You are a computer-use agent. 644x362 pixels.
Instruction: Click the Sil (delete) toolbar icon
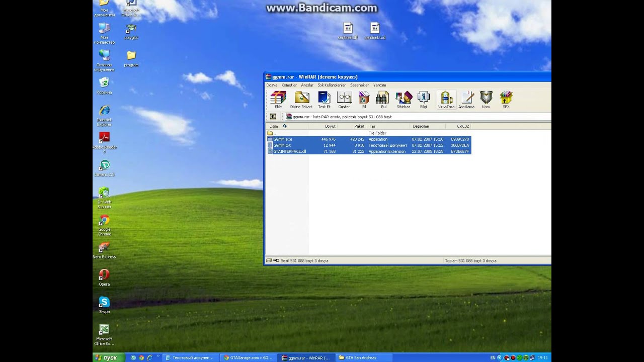pyautogui.click(x=364, y=100)
